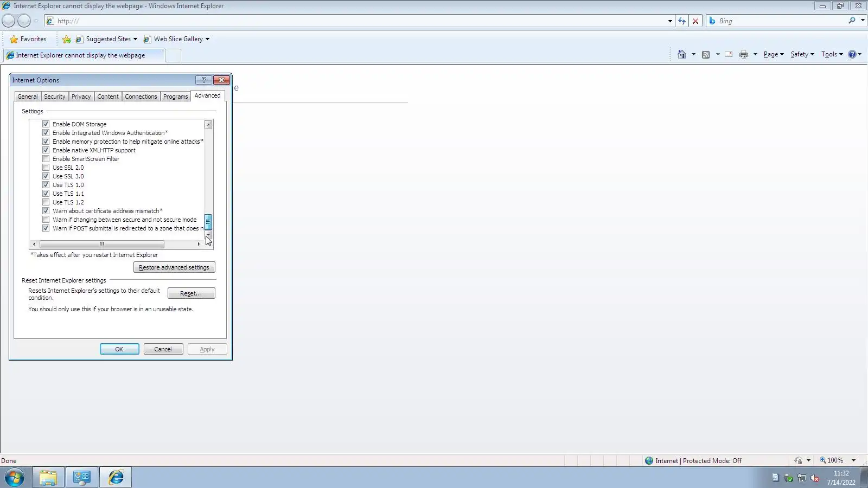Open the zoom level dropdown arrow
The width and height of the screenshot is (868, 488).
point(853,460)
